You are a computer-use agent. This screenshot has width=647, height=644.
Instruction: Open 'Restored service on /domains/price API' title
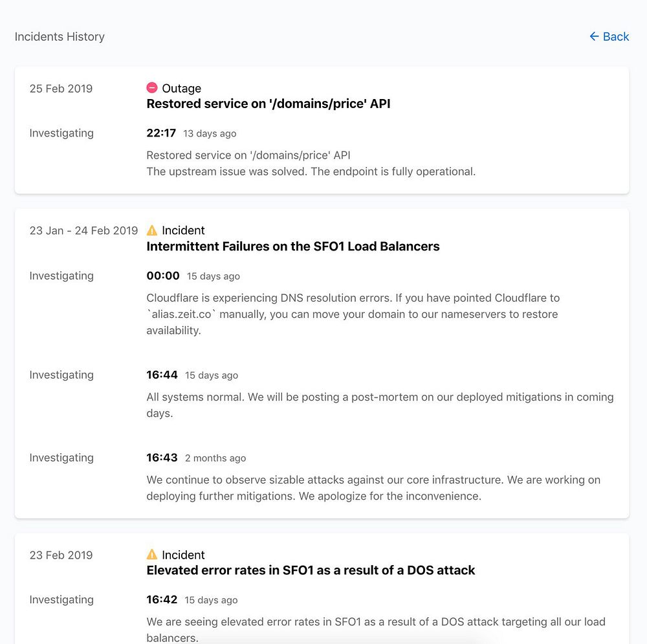click(268, 104)
